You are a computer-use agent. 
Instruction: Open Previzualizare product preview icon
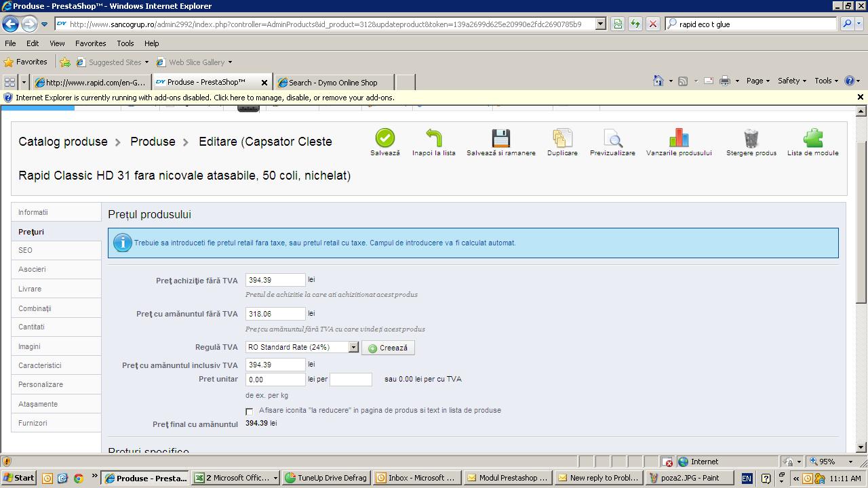tap(612, 138)
